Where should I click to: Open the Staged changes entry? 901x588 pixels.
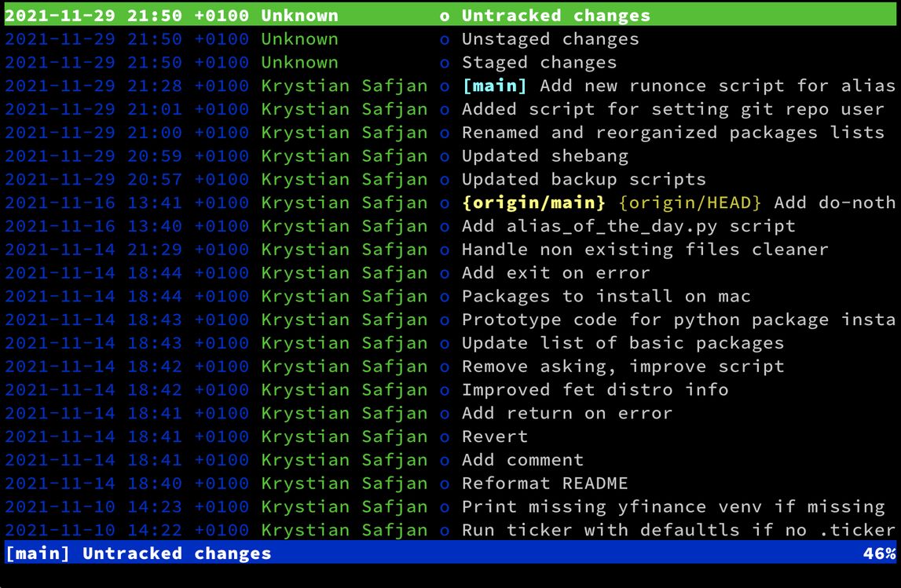539,63
